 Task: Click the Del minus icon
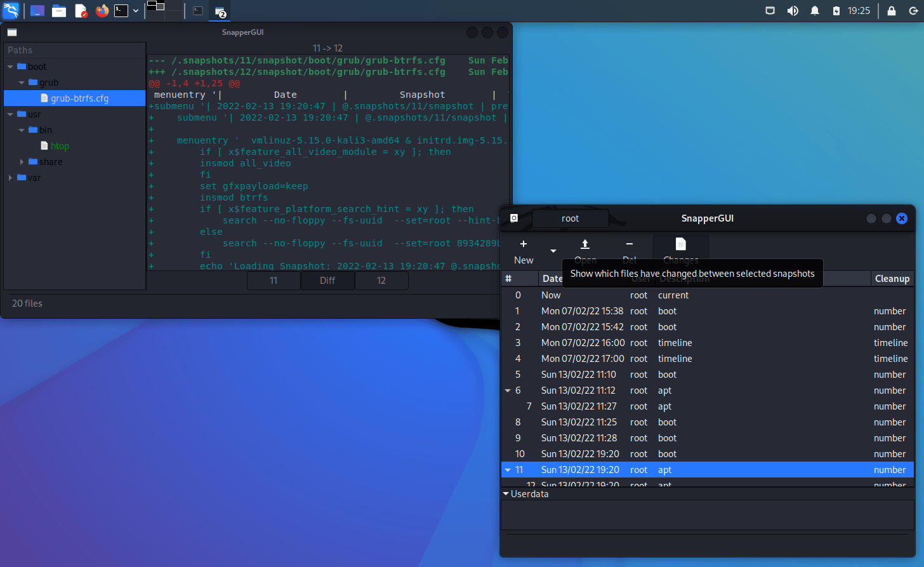click(629, 244)
